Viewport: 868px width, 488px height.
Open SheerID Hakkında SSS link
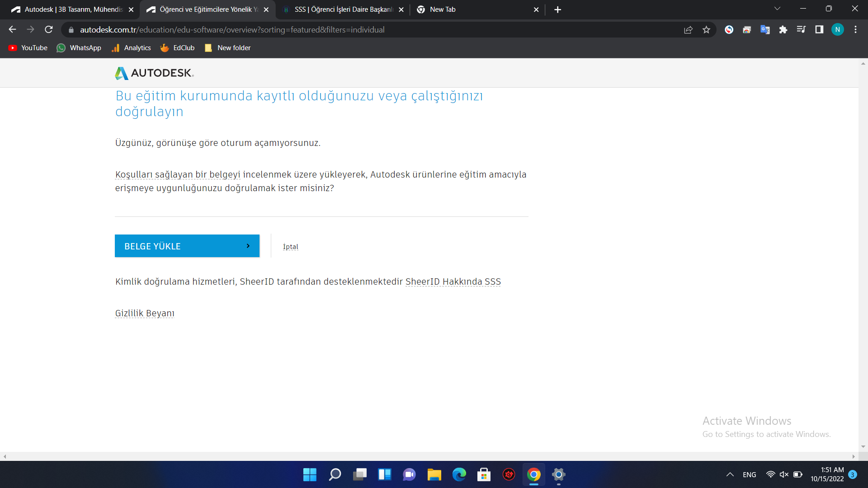click(x=453, y=282)
